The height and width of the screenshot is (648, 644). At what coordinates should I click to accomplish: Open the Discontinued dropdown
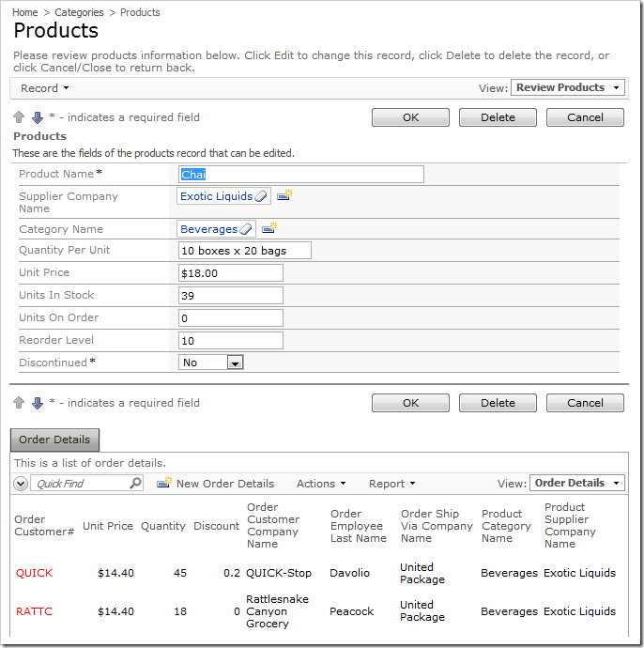click(x=235, y=363)
